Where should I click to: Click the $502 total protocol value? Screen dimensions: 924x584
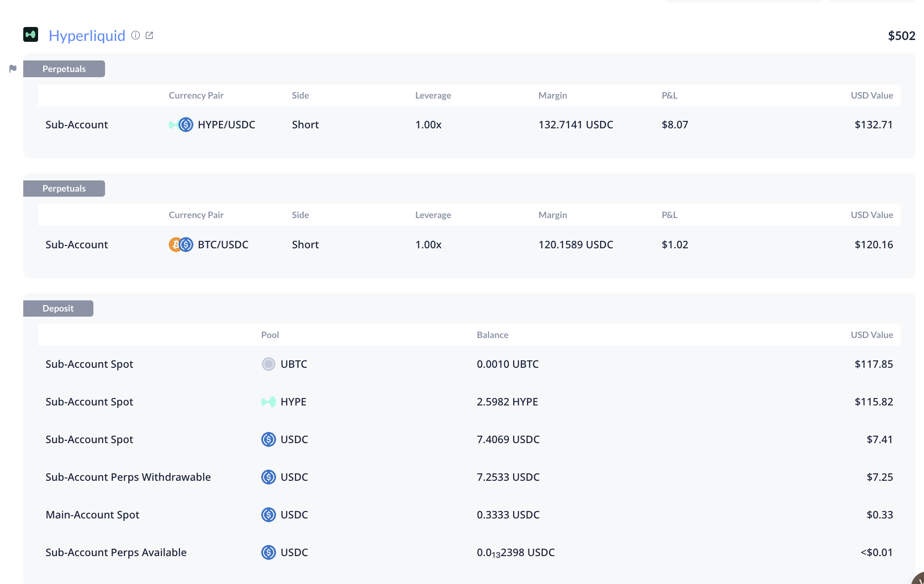(x=901, y=36)
